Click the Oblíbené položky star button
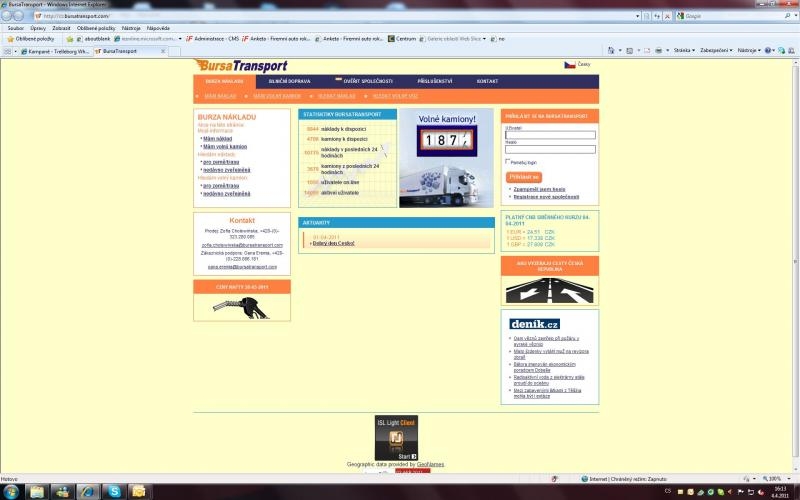This screenshot has height=500, width=800. pos(31,39)
